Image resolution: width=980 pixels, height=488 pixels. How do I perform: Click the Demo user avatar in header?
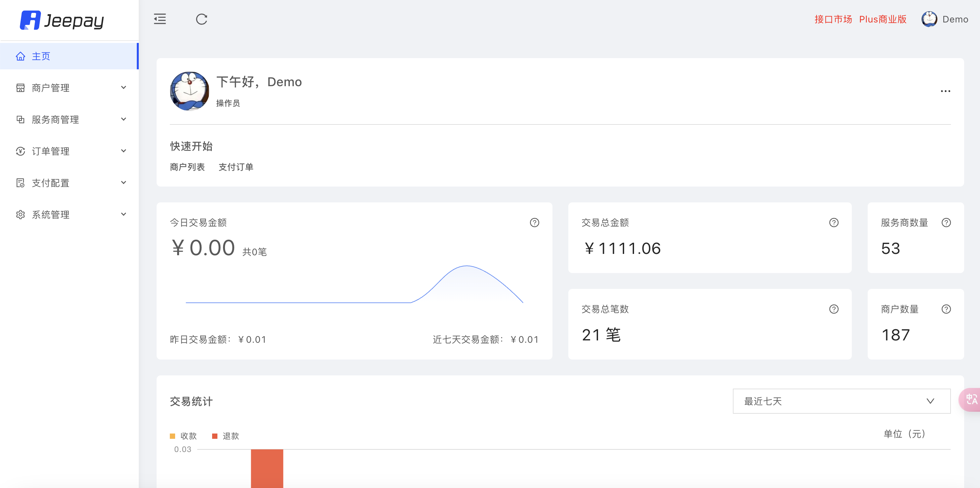click(x=929, y=19)
